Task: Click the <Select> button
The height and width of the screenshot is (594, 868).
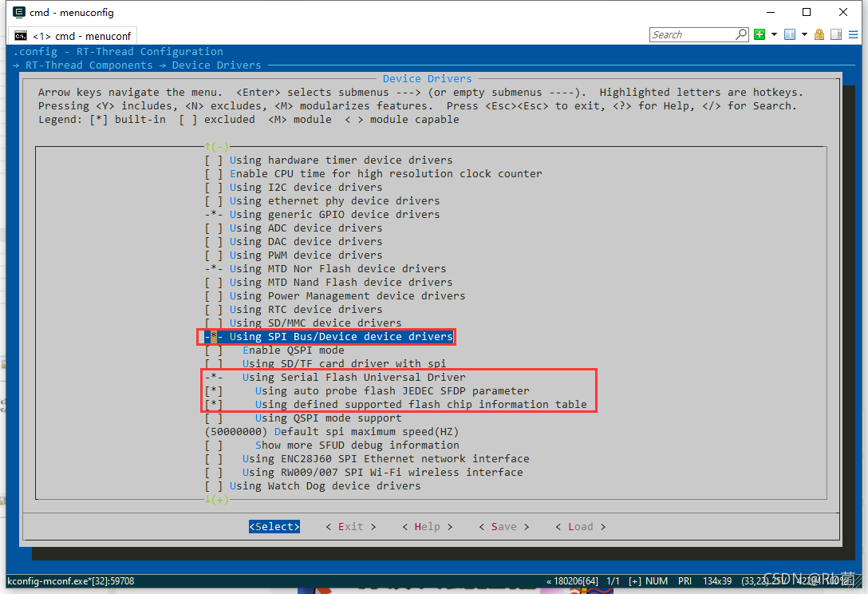Action: pos(274,526)
